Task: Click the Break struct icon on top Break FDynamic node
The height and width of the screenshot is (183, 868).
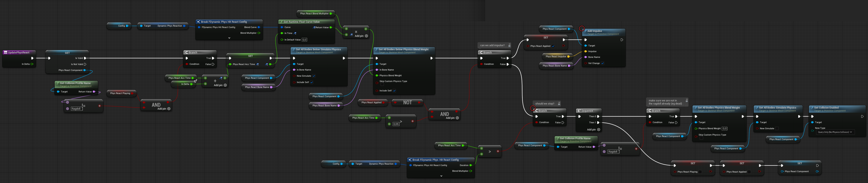Action: (199, 22)
